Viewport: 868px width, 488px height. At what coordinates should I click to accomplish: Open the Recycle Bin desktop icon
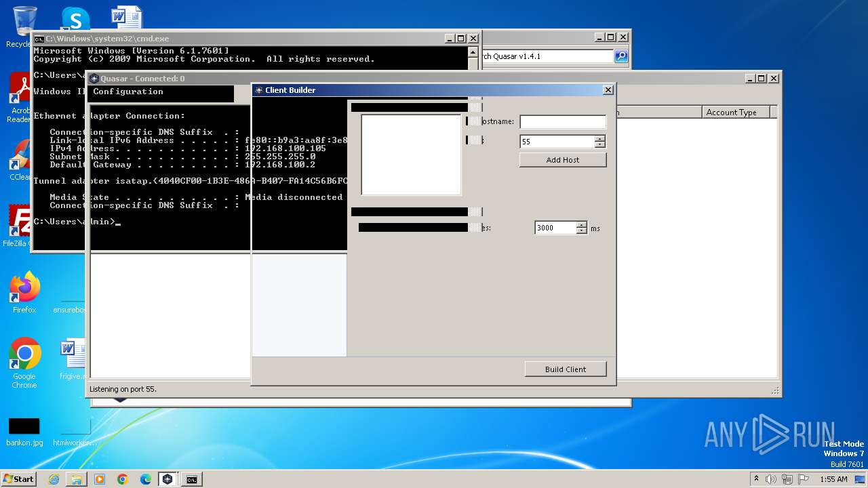pyautogui.click(x=24, y=23)
